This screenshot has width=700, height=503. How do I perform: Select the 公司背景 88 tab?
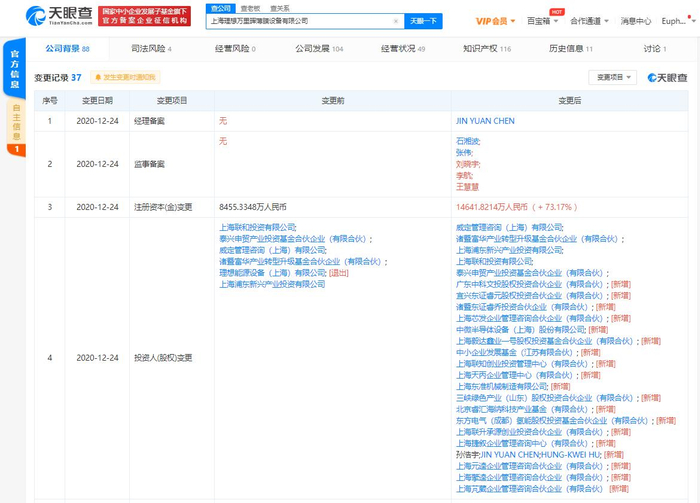coord(67,49)
